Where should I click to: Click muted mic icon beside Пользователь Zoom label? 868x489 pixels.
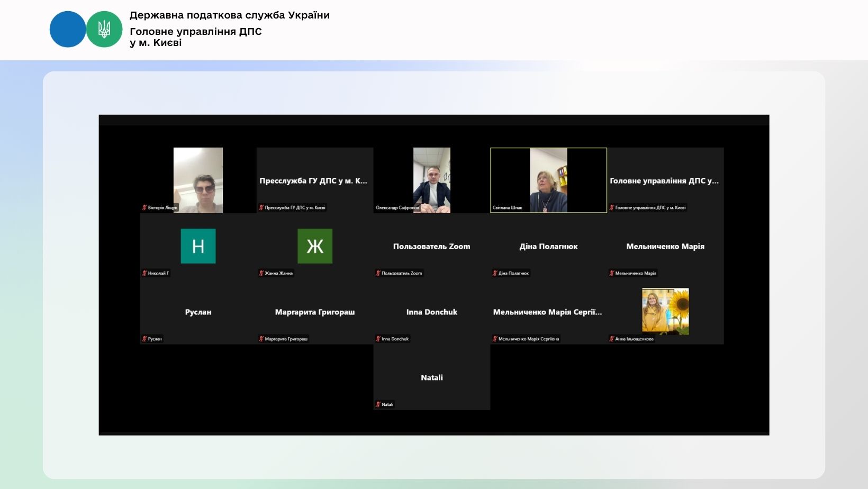coord(378,273)
